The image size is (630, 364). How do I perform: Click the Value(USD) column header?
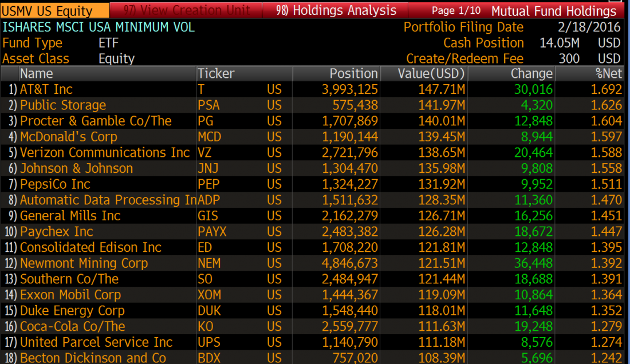(x=432, y=73)
